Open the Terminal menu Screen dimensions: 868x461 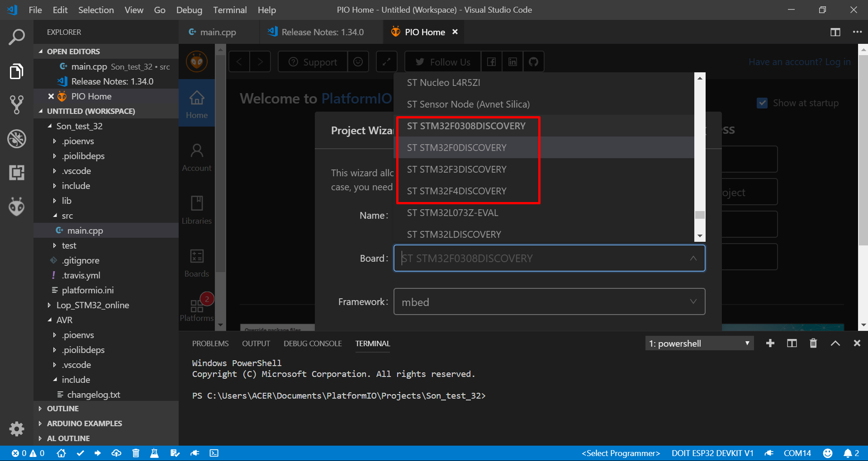pos(229,10)
